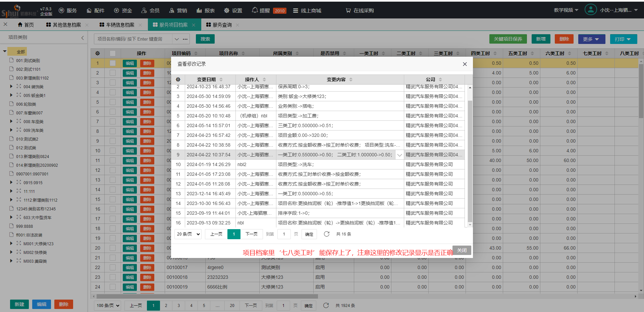Expand the 004:装饰类 tree node
Image resolution: width=644 pixels, height=312 pixels.
tap(11, 87)
